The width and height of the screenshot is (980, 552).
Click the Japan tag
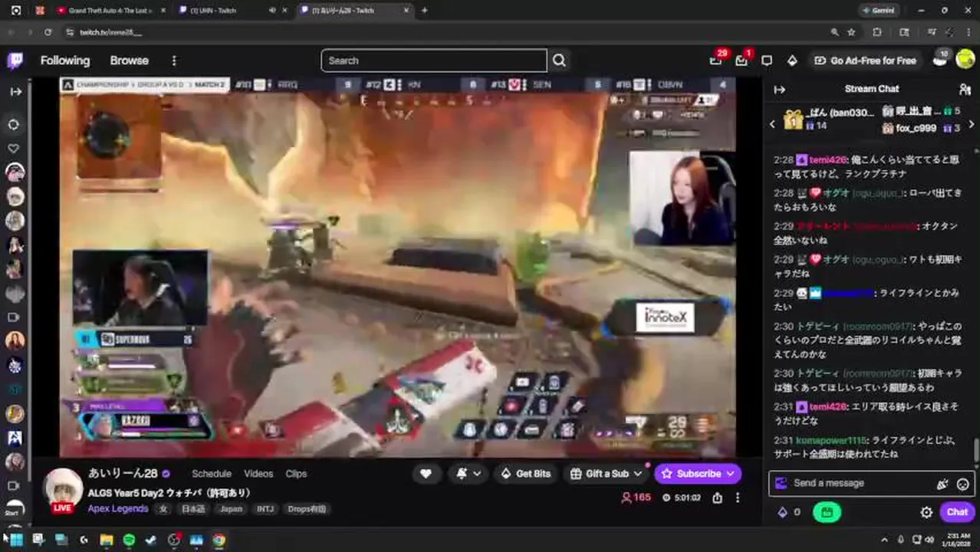[x=231, y=509]
